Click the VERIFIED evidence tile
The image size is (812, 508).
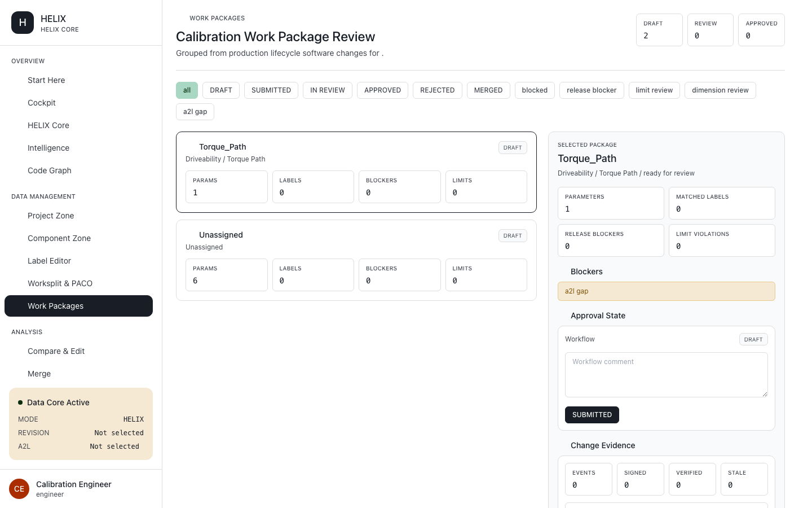tap(692, 479)
